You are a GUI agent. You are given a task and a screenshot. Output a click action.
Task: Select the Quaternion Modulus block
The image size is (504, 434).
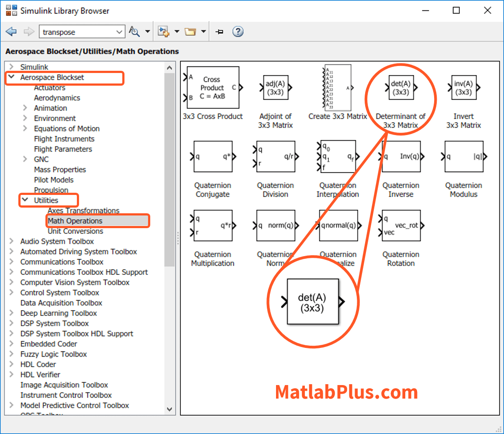coord(463,156)
